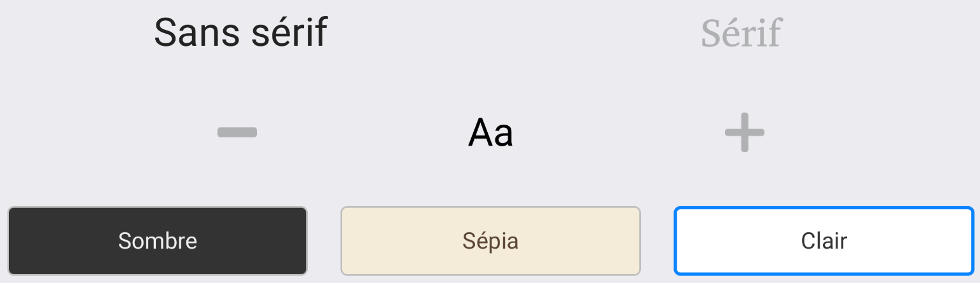Viewport: 980px width, 283px height.
Task: Click the Aa font size indicator
Action: click(x=490, y=132)
